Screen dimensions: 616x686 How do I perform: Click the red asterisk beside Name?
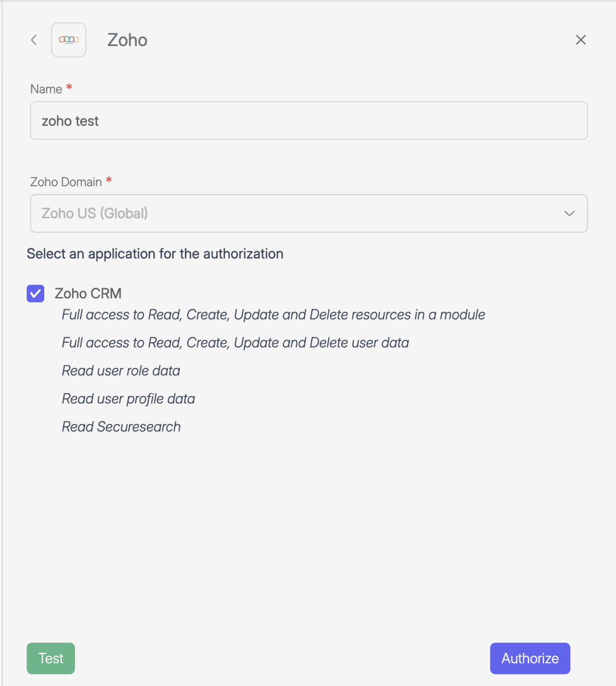(x=69, y=87)
